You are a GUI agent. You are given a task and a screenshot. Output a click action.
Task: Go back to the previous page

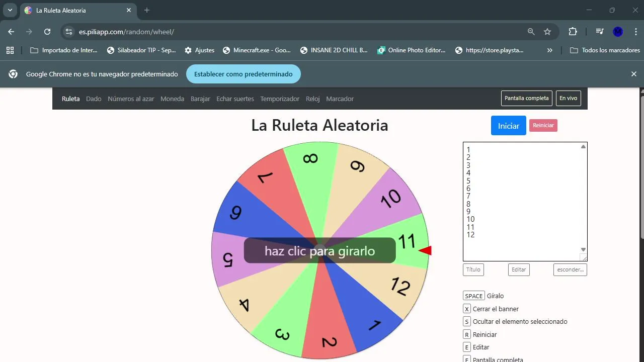[x=11, y=32]
